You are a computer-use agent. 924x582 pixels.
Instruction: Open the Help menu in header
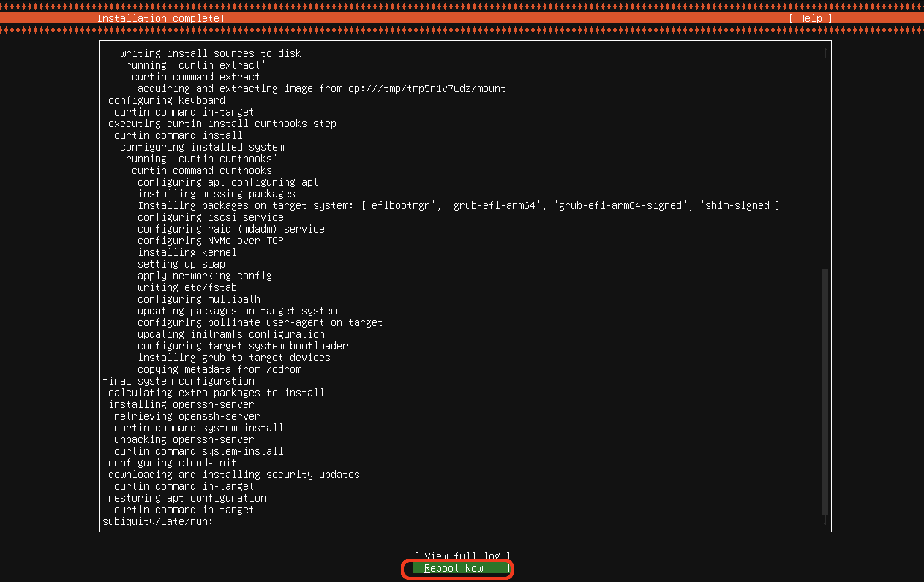(810, 18)
